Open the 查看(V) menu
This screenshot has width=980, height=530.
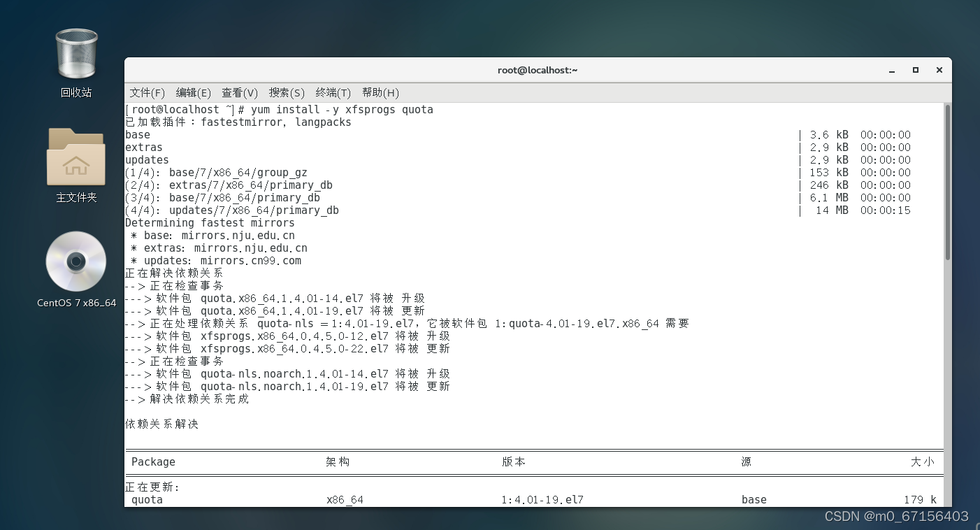point(240,92)
